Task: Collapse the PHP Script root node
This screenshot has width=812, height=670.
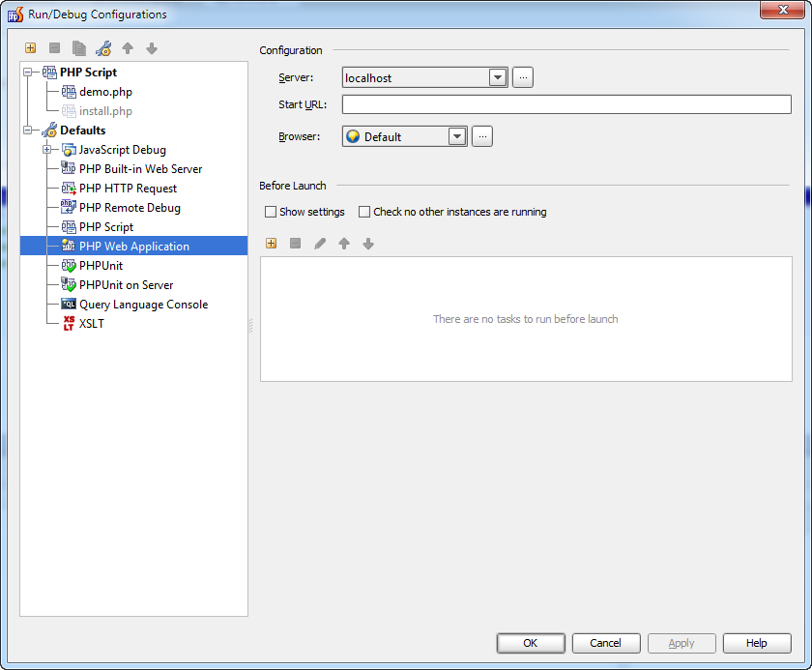Action: click(28, 72)
